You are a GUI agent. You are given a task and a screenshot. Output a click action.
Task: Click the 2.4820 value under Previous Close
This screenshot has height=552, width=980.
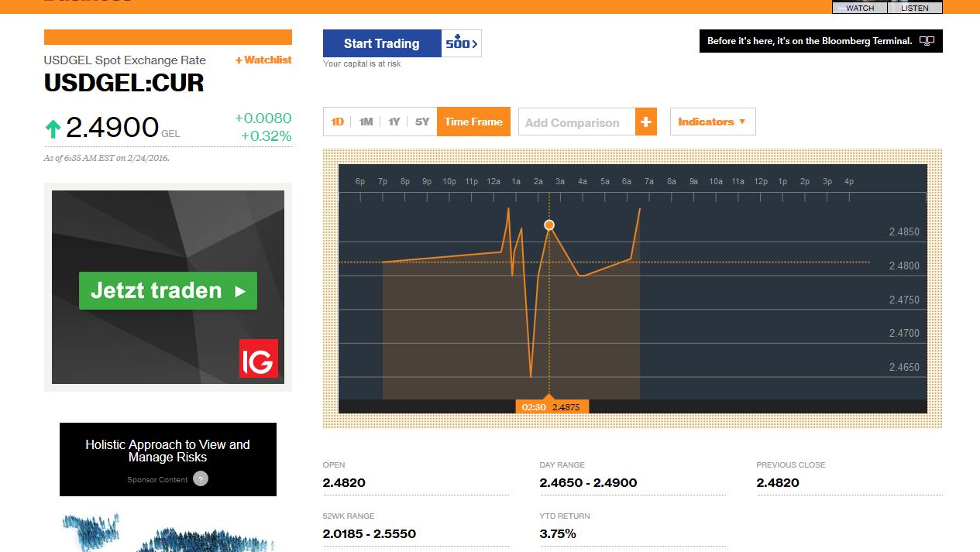(778, 482)
